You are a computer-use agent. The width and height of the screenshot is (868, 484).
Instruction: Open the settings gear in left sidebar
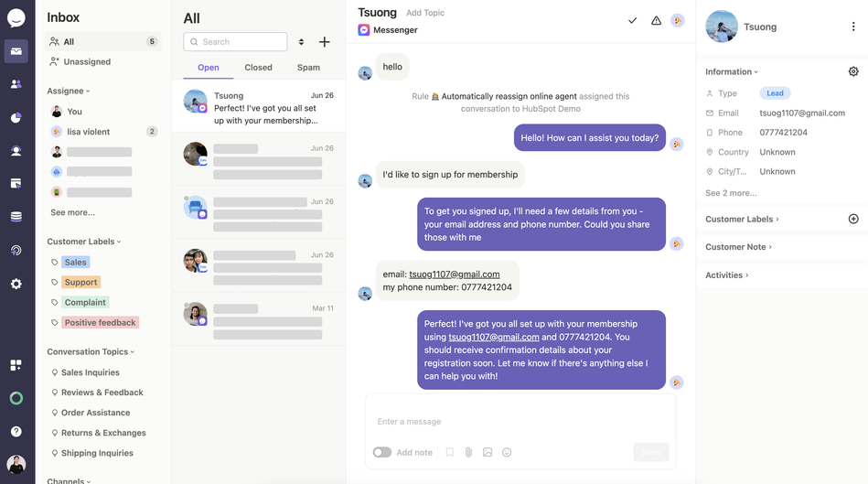(16, 284)
